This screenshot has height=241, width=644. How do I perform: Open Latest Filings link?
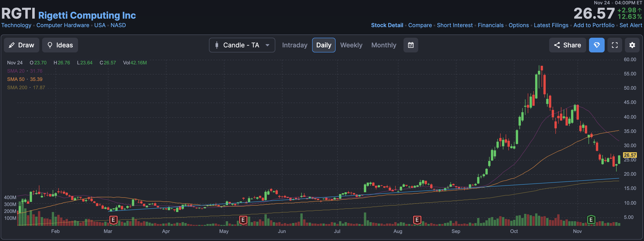click(551, 25)
